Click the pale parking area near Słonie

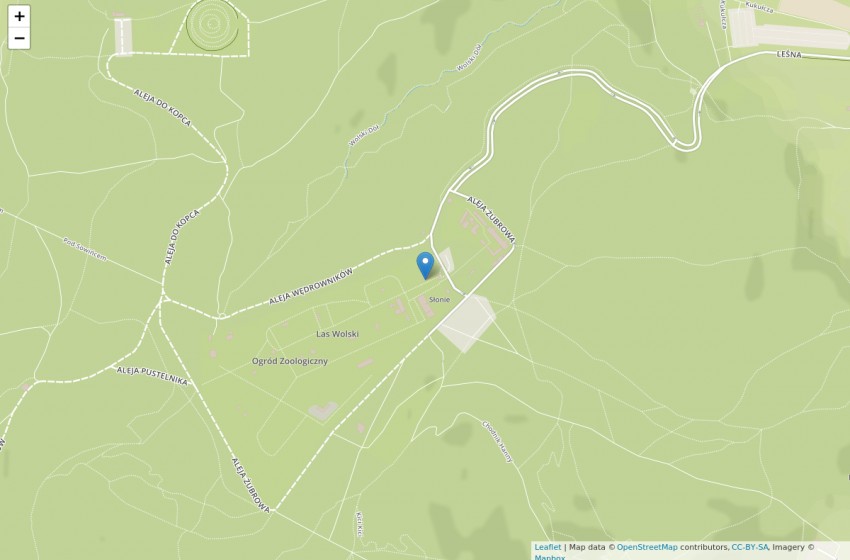click(467, 323)
